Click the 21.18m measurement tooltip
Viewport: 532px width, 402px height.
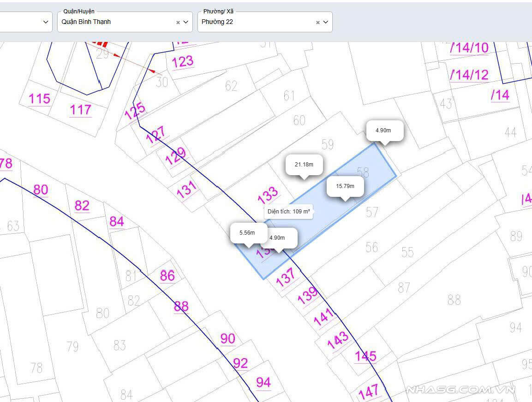coord(304,165)
